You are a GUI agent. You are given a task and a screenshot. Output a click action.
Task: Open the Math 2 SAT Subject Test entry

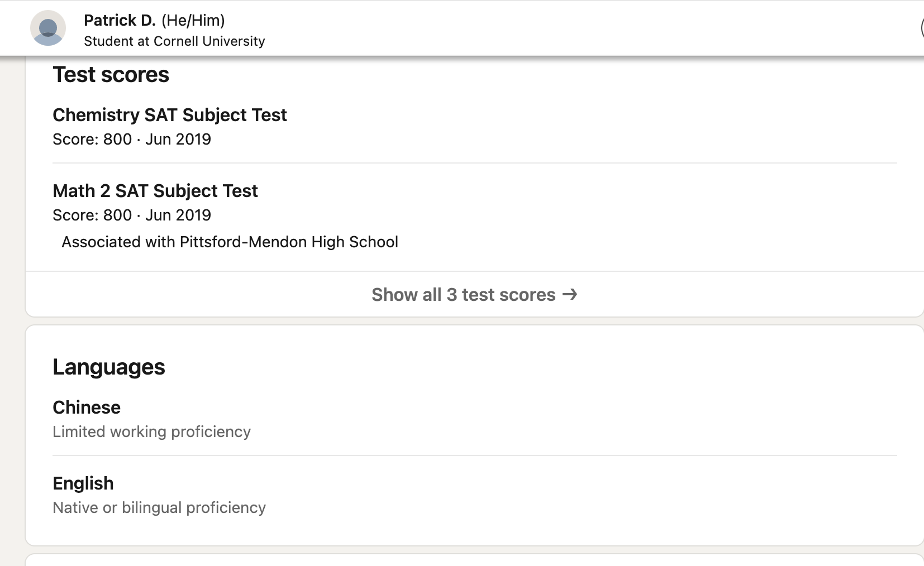tap(155, 191)
